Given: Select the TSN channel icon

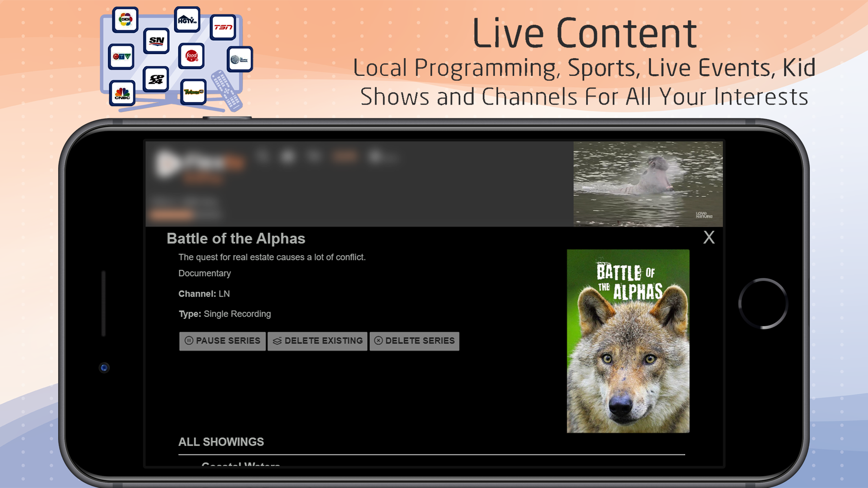Looking at the screenshot, I should pyautogui.click(x=223, y=27).
